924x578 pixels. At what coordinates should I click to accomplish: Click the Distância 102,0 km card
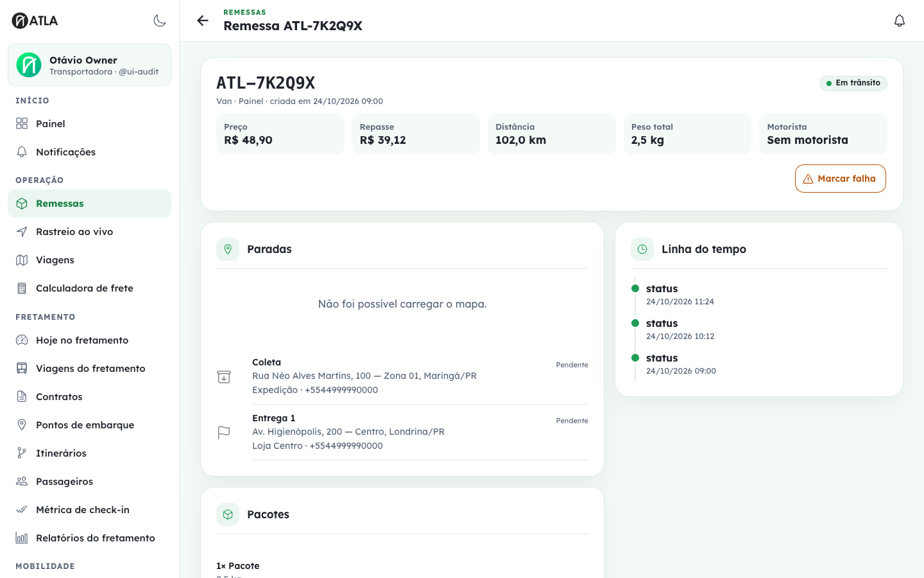tap(552, 134)
